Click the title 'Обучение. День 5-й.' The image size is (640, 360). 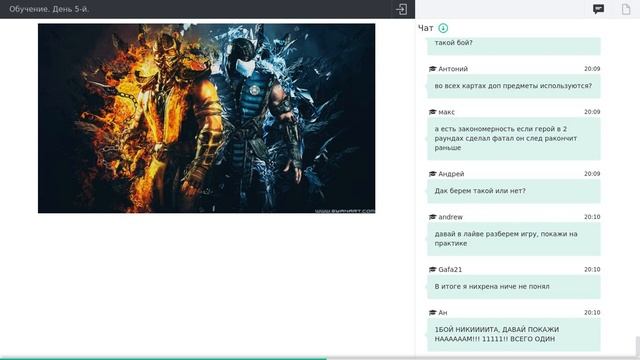(49, 9)
